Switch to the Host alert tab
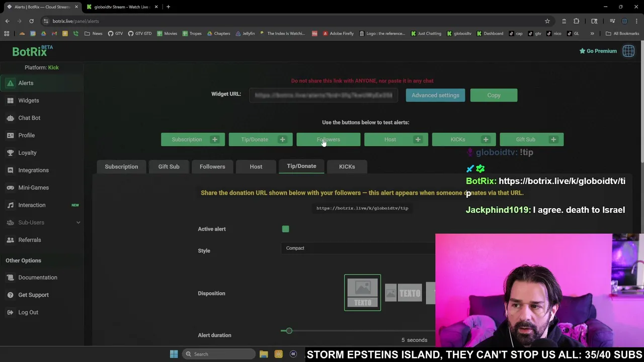 256,166
